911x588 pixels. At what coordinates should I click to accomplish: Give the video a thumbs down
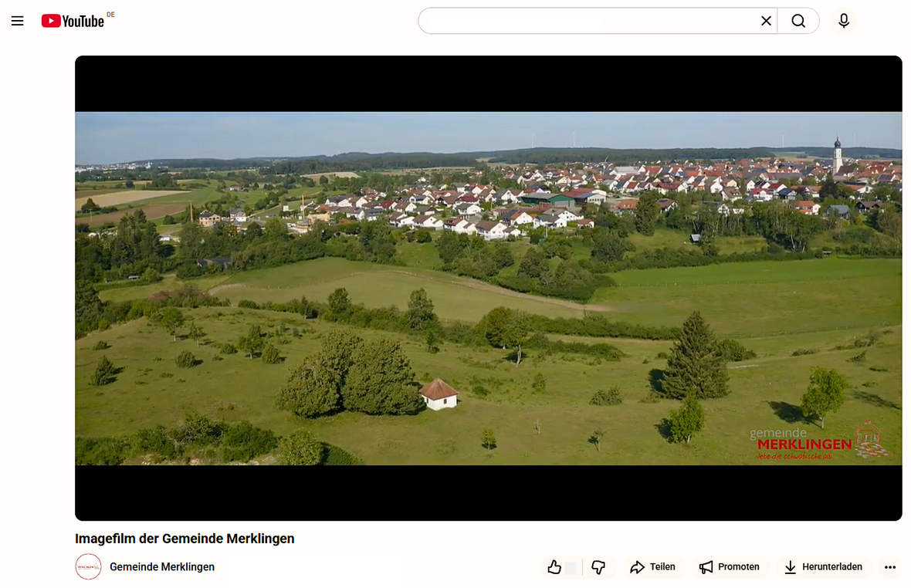tap(598, 566)
